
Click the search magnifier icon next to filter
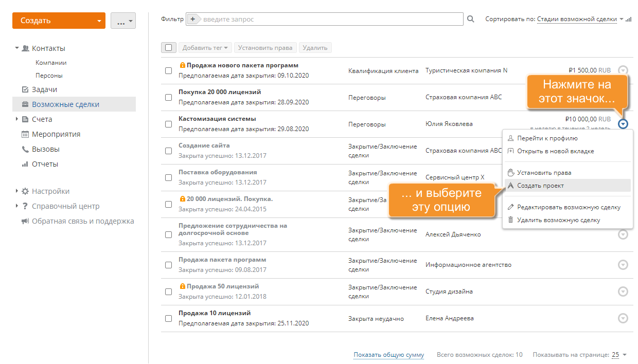pyautogui.click(x=470, y=19)
